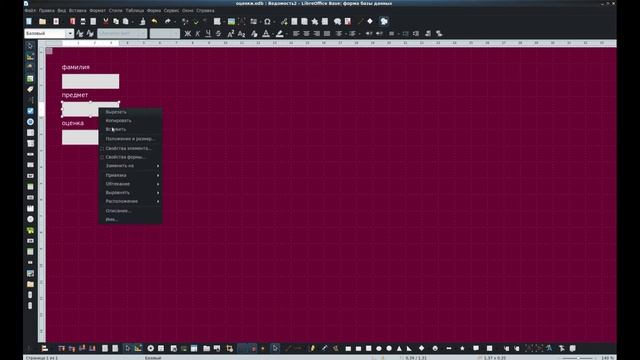Click the selection pointer tool in sidebar
640x360 pixels.
pyautogui.click(x=30, y=46)
